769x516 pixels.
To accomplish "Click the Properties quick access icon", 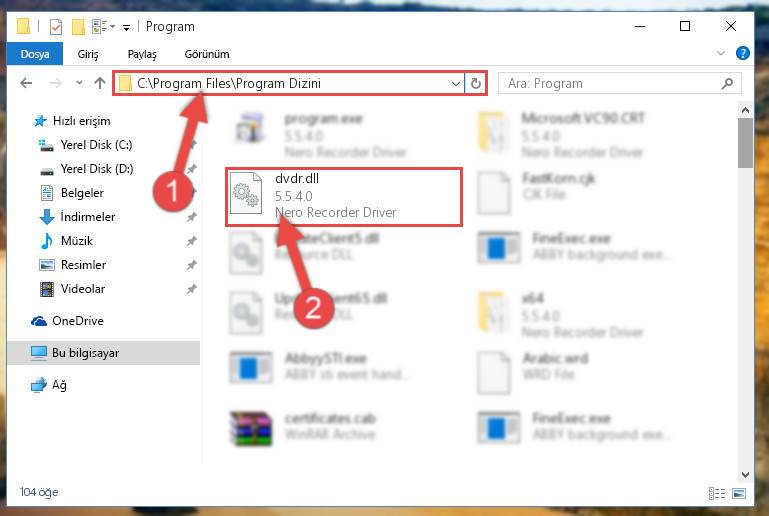I will tap(56, 26).
